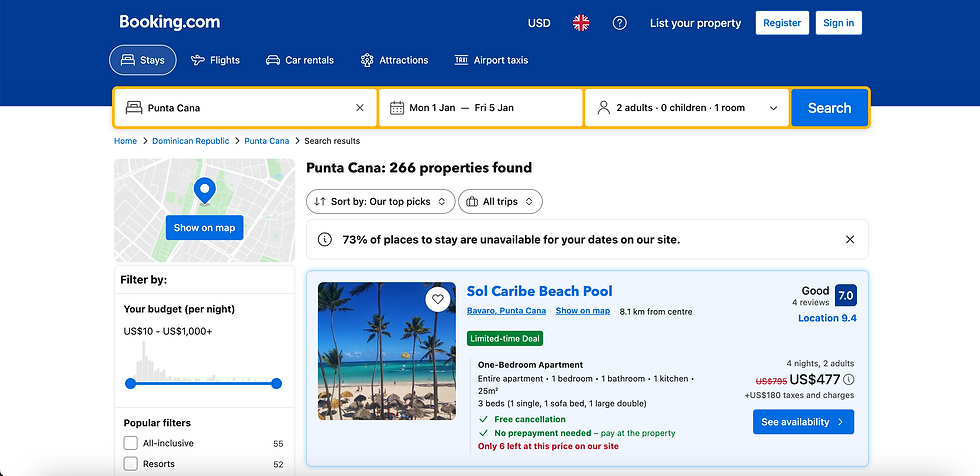Click the Sign in button
This screenshot has height=476, width=980.
(x=838, y=23)
